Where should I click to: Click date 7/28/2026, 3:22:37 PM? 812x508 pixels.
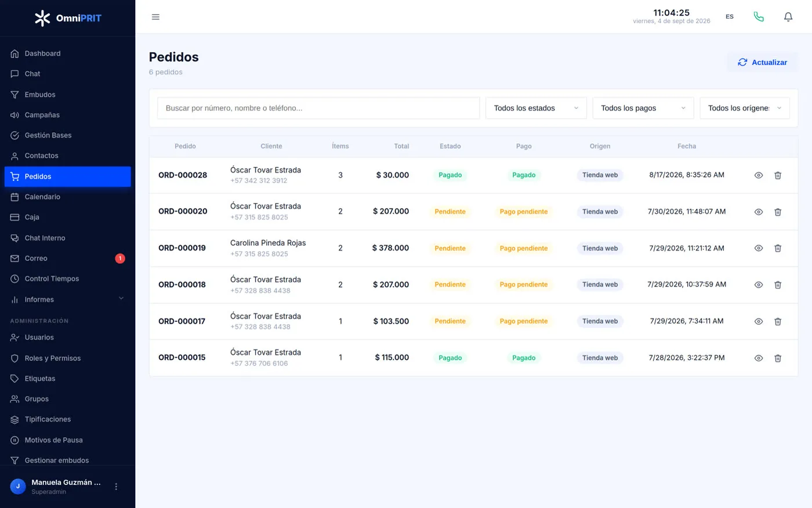(x=687, y=358)
